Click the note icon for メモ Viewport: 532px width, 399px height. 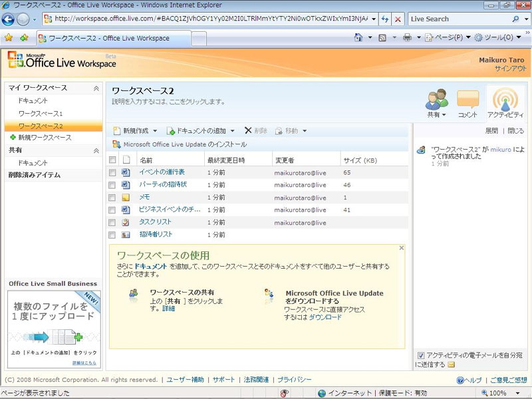click(126, 198)
